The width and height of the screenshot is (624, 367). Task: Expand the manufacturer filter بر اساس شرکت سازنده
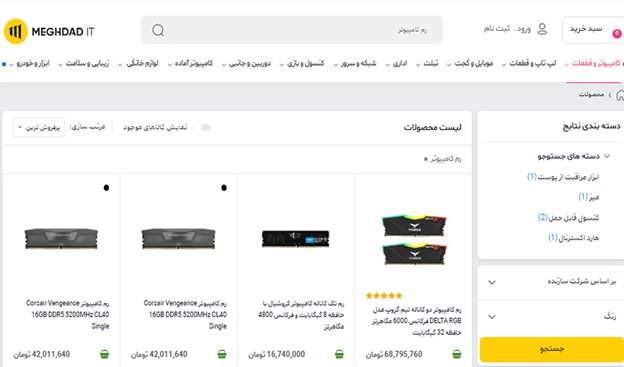[551, 282]
